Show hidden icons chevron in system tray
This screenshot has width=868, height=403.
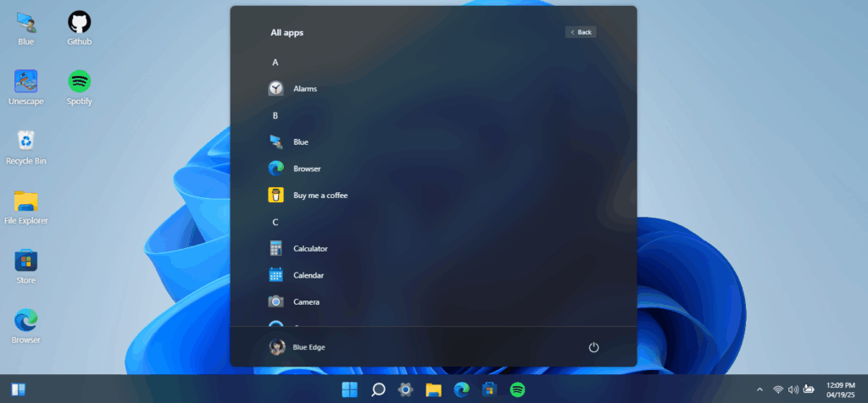(x=759, y=389)
